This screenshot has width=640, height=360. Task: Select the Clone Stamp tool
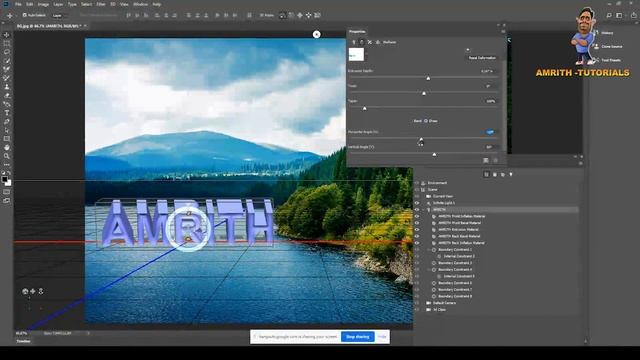tap(7, 87)
